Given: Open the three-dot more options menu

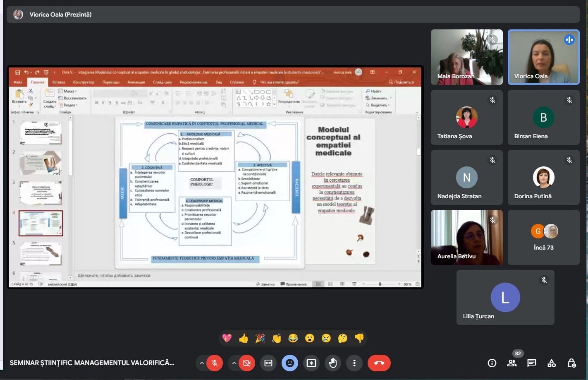Looking at the screenshot, I should (x=354, y=363).
